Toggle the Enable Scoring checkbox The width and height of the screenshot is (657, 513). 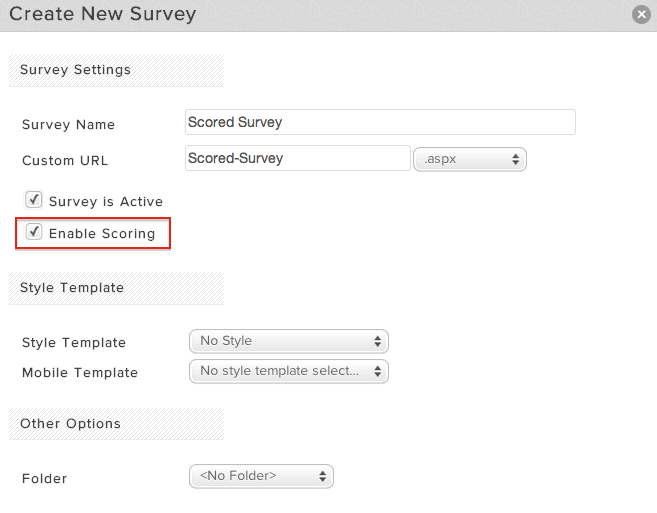click(34, 231)
